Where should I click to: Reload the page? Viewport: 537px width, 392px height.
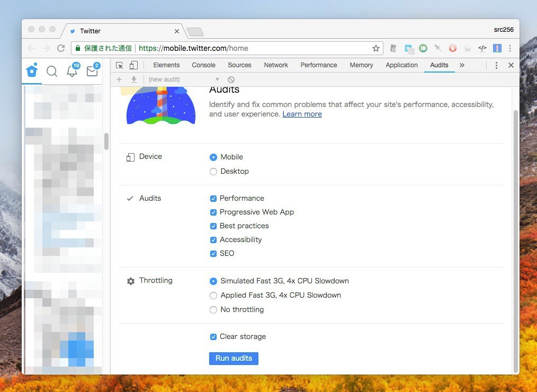(61, 48)
